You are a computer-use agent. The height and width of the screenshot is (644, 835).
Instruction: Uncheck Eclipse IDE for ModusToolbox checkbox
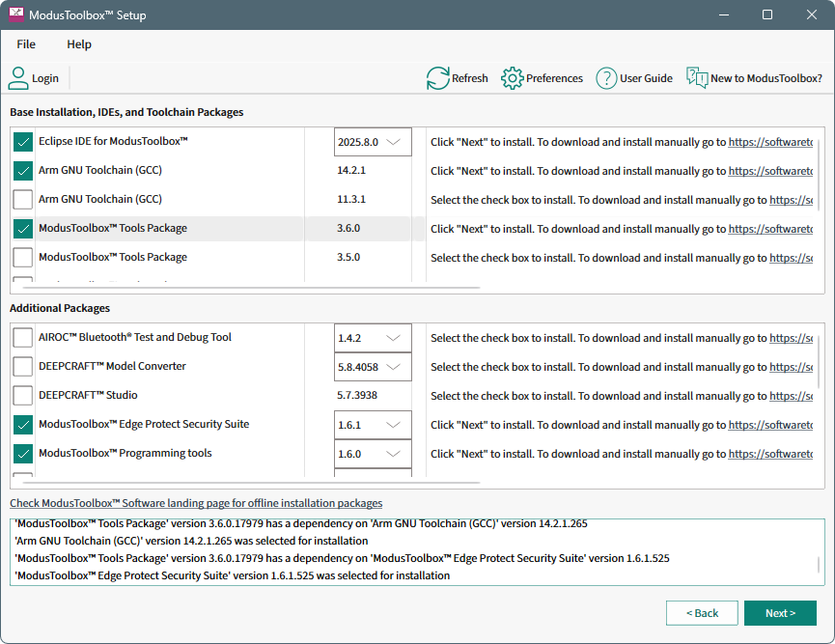click(x=23, y=142)
